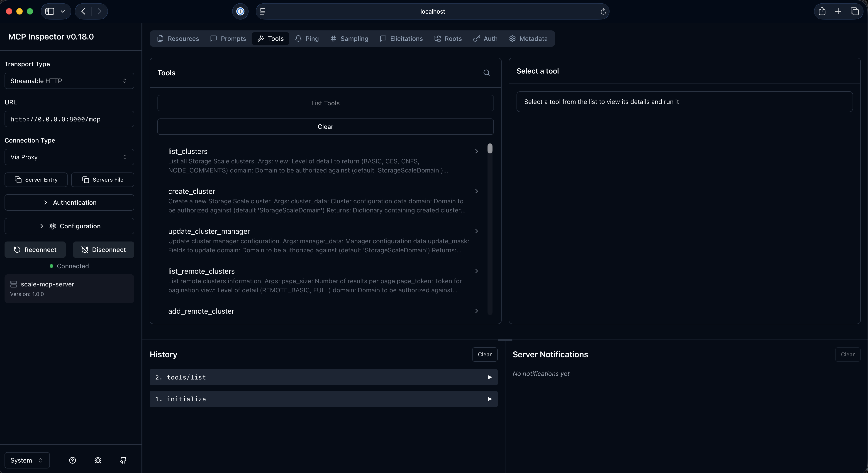Click the Version: 1.0.0 text

27,294
